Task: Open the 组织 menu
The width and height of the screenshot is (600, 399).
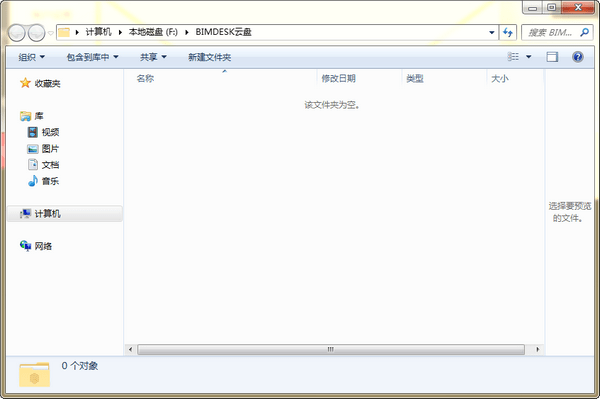Action: pos(32,57)
